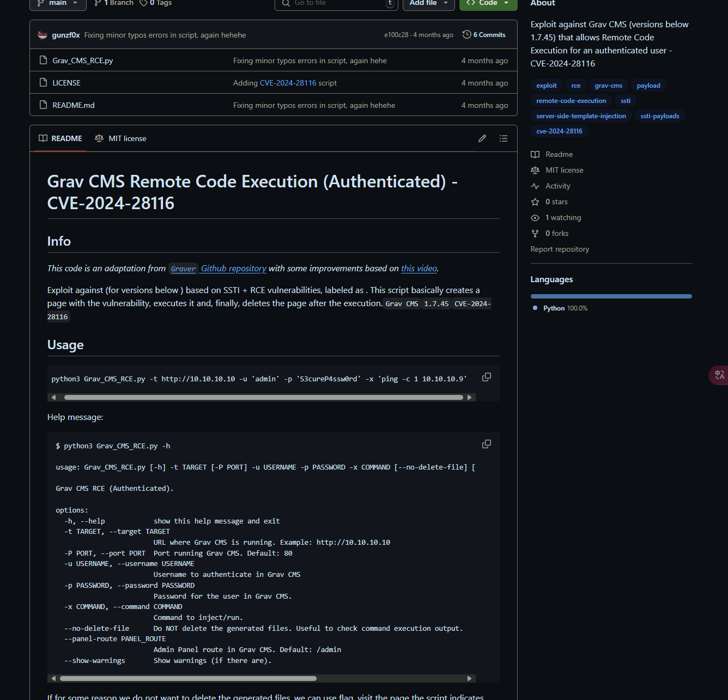Click the fork icon next to 0 forks
Screen dimensions: 728x700
pyautogui.click(x=535, y=233)
